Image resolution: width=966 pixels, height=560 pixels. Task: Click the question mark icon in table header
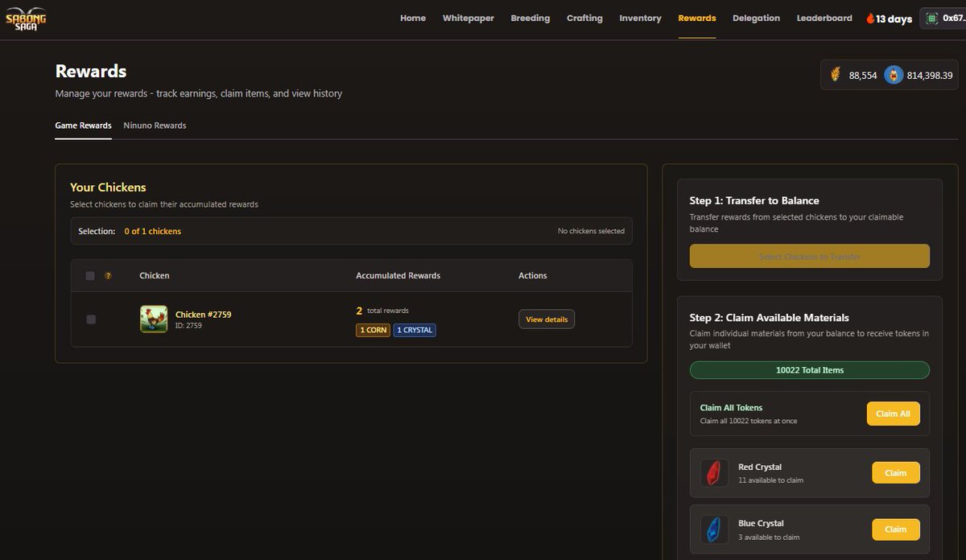(x=109, y=275)
